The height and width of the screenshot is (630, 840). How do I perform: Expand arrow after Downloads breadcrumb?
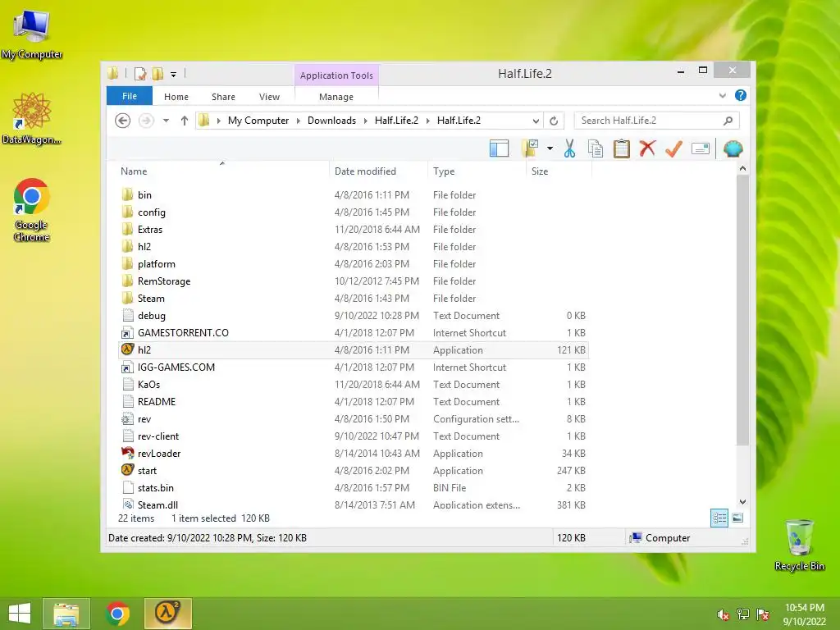pos(365,121)
